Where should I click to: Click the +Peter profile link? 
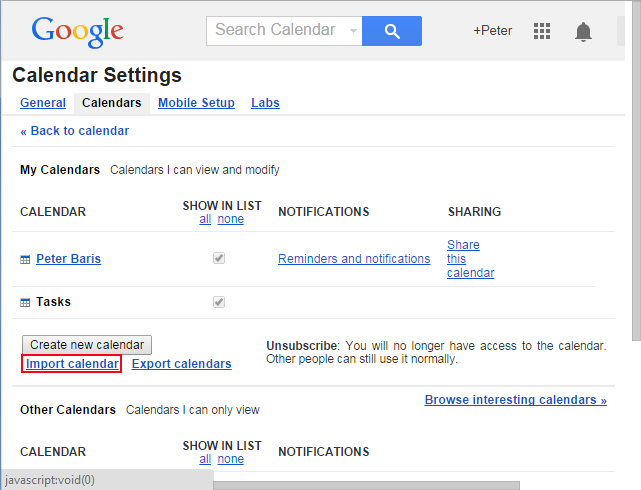[x=493, y=31]
